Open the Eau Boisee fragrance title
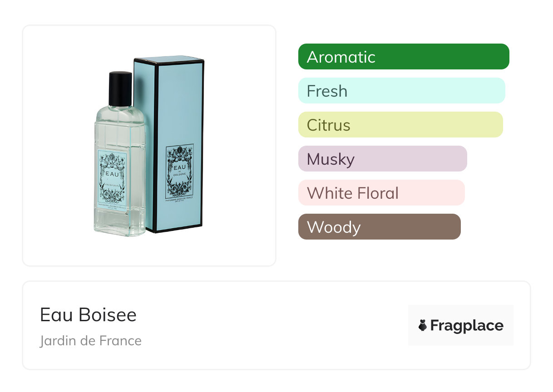This screenshot has width=553, height=392. point(88,315)
